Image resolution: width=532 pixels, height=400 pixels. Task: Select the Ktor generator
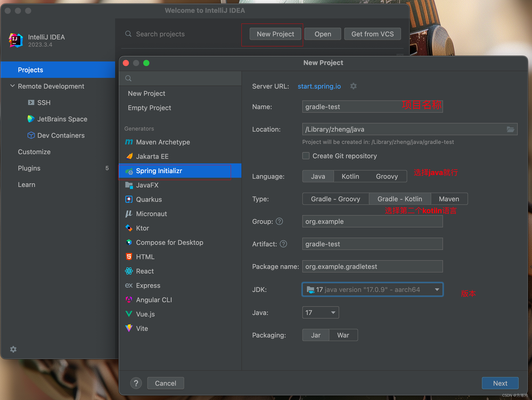coord(142,228)
